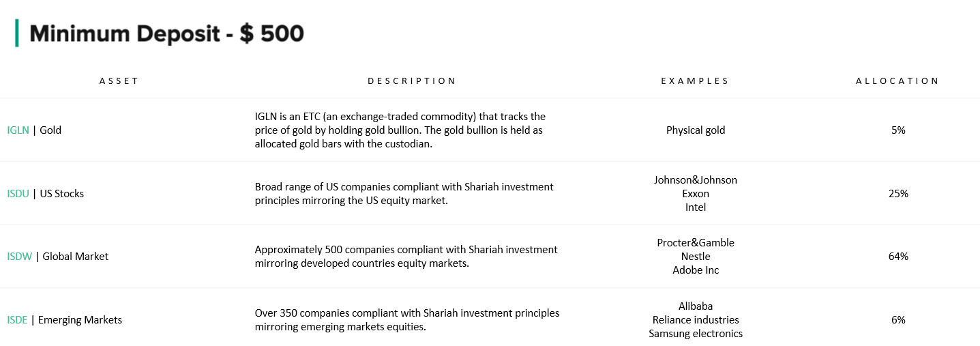Select the IGLN gold bullion description text

[x=400, y=130]
